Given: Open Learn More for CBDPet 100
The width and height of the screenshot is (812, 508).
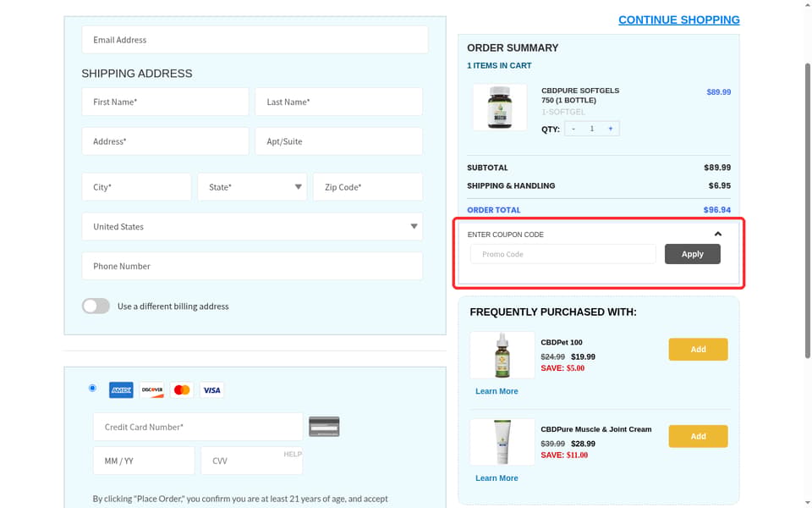Looking at the screenshot, I should click(497, 391).
